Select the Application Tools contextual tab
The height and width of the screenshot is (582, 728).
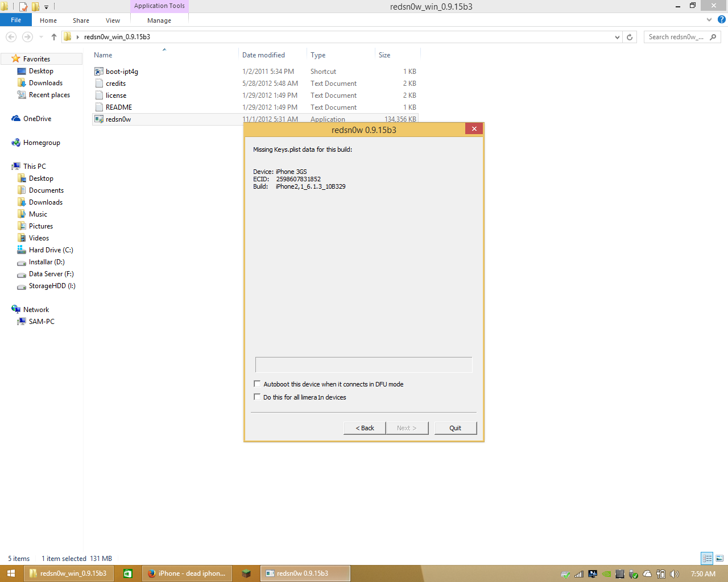click(x=159, y=6)
